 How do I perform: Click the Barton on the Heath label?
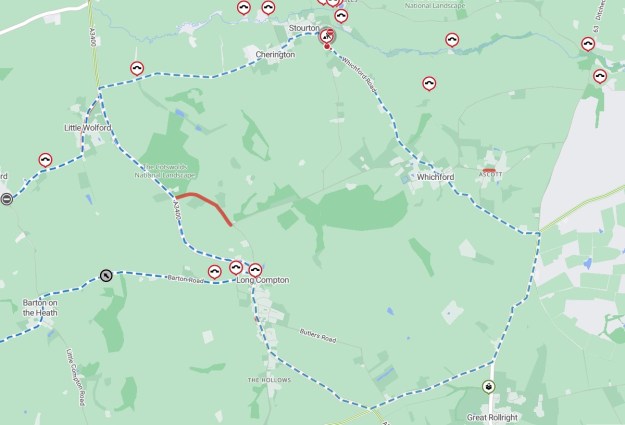coord(40,308)
